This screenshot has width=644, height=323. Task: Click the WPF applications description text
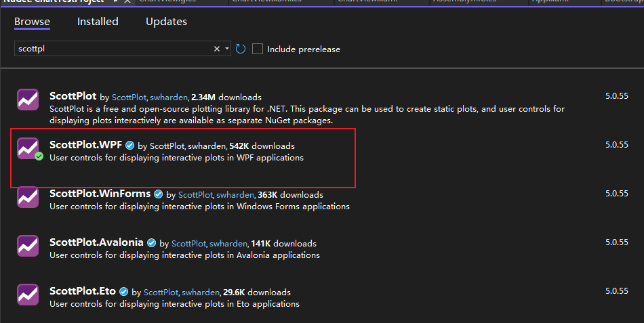(177, 158)
